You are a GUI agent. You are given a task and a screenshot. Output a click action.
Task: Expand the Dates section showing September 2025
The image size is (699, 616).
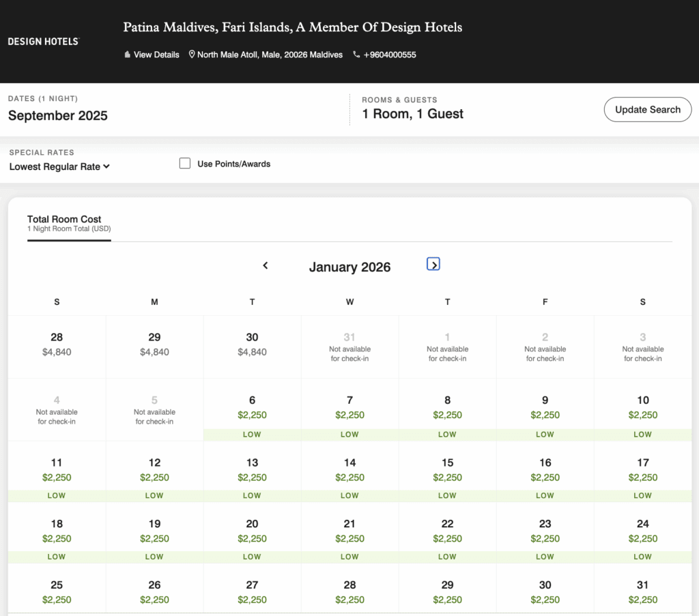click(58, 116)
